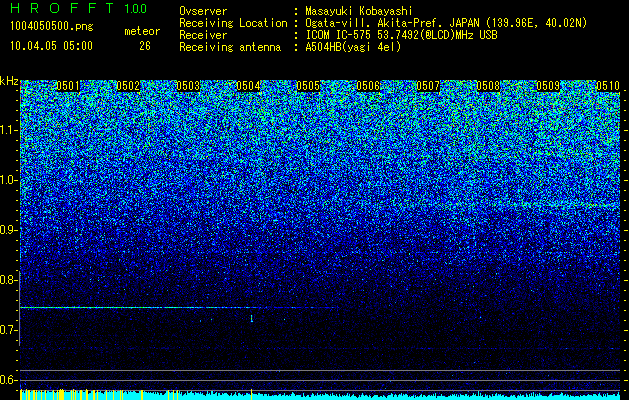Click the 1.0 kHz axis label
Image resolution: width=629 pixels, height=400 pixels.
8,180
